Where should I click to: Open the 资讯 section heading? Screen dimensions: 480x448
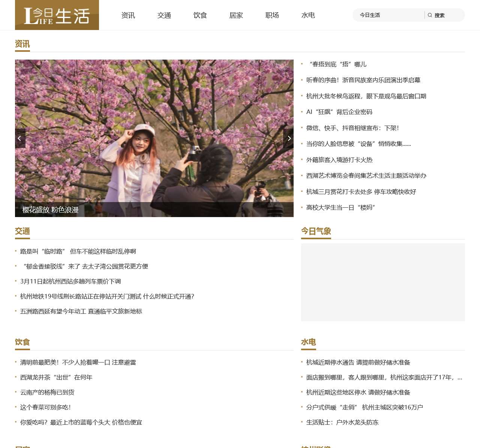point(22,44)
